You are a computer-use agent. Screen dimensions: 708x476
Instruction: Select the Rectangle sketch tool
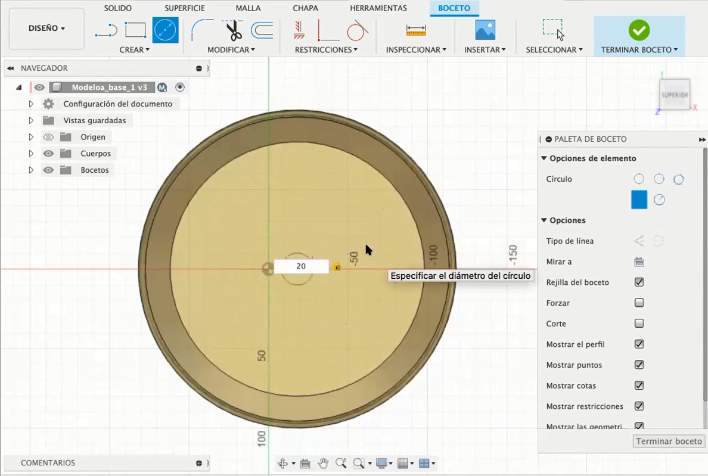(x=135, y=30)
